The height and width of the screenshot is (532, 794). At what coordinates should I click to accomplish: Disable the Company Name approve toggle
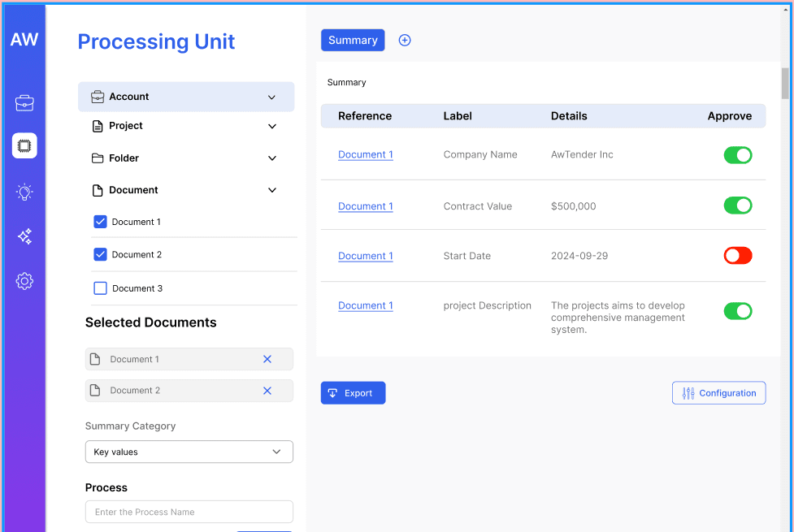click(738, 155)
